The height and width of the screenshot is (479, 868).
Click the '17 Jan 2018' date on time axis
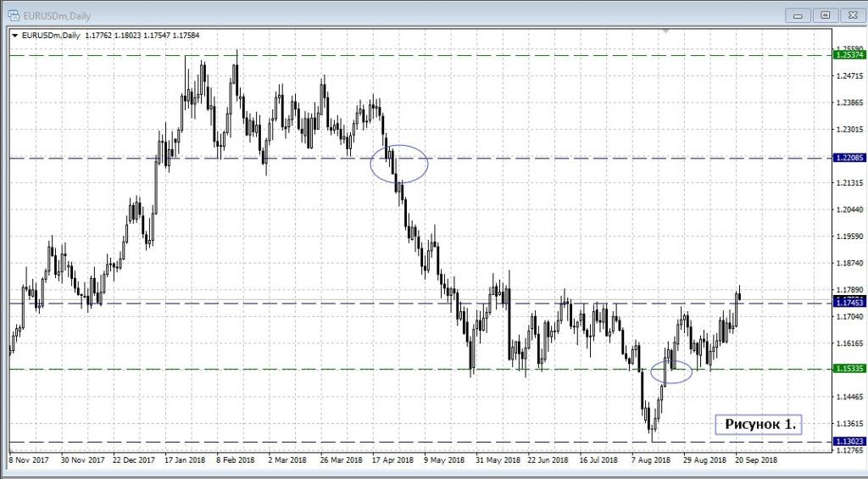185,459
